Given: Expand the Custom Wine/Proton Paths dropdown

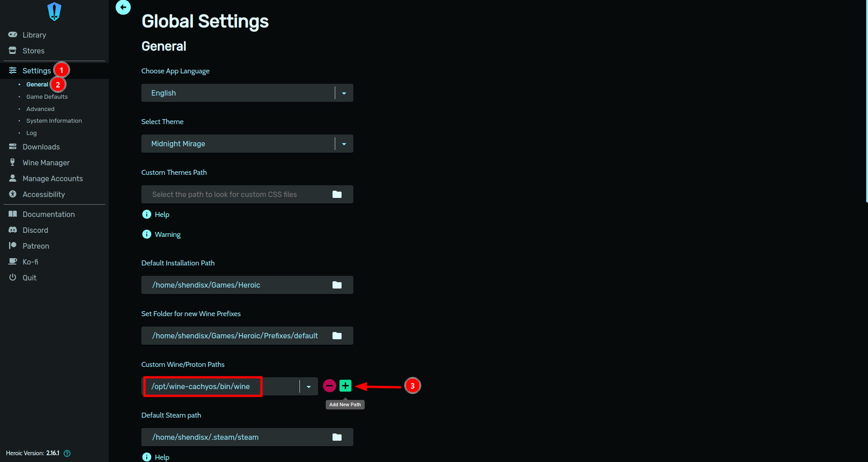Looking at the screenshot, I should coord(309,387).
